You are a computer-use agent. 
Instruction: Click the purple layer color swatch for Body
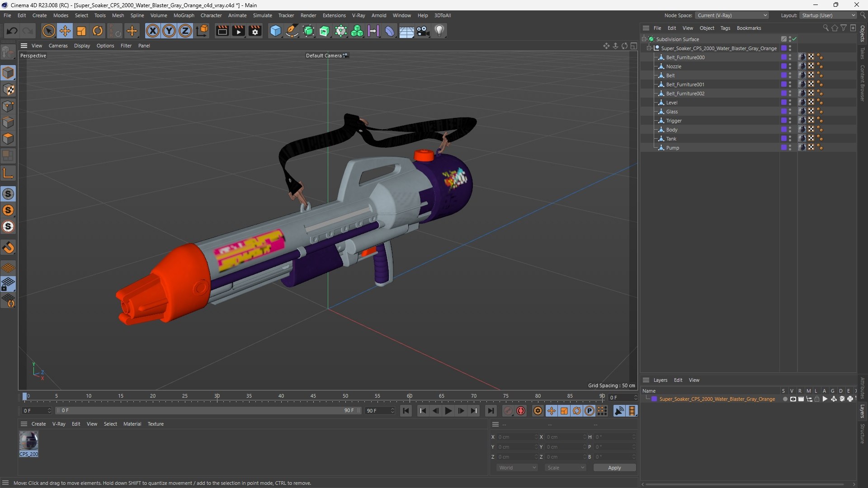(x=783, y=130)
